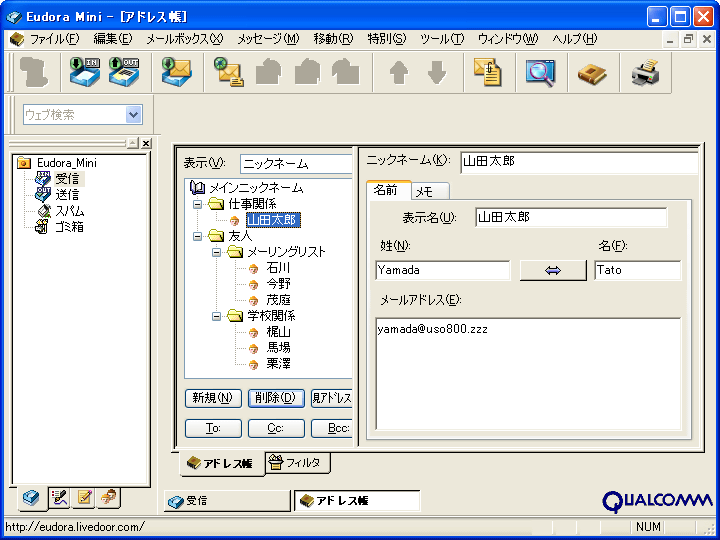The image size is (720, 540).
Task: Select the 送信 mailbox in tree
Action: (67, 195)
